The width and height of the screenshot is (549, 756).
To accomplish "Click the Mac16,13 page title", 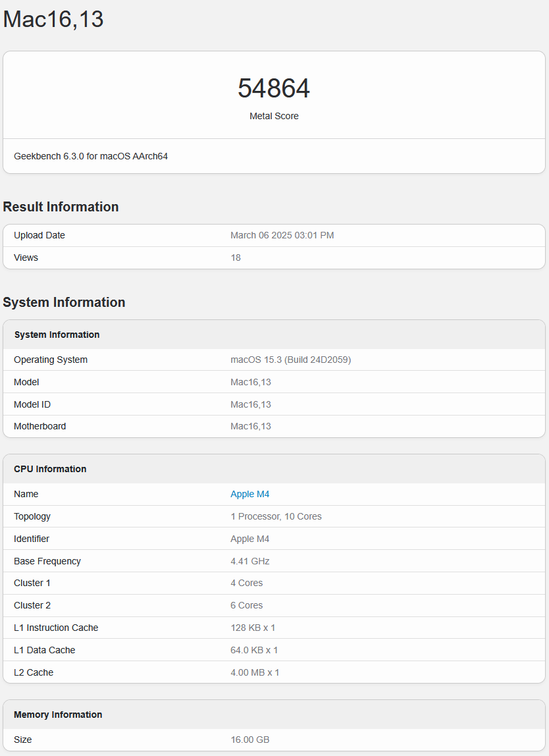I will coord(53,19).
